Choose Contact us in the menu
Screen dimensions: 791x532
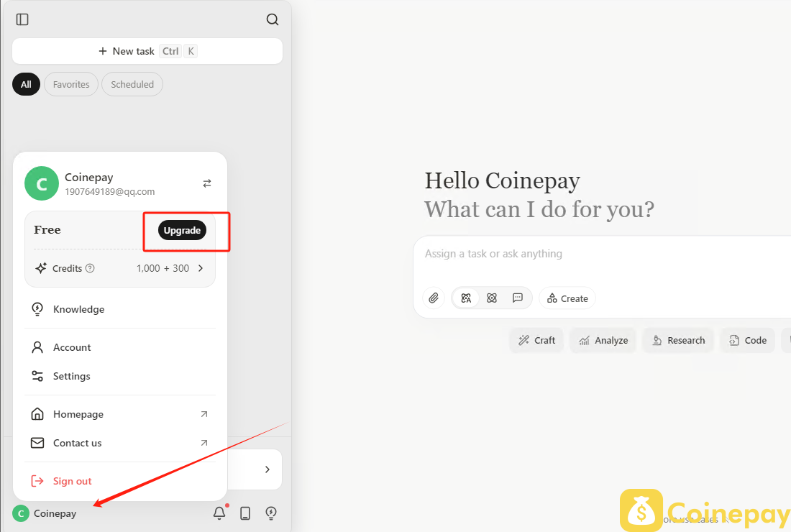click(120, 444)
